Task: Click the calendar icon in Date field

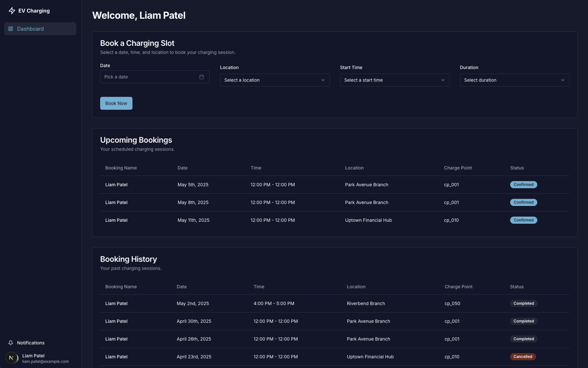Action: point(202,77)
